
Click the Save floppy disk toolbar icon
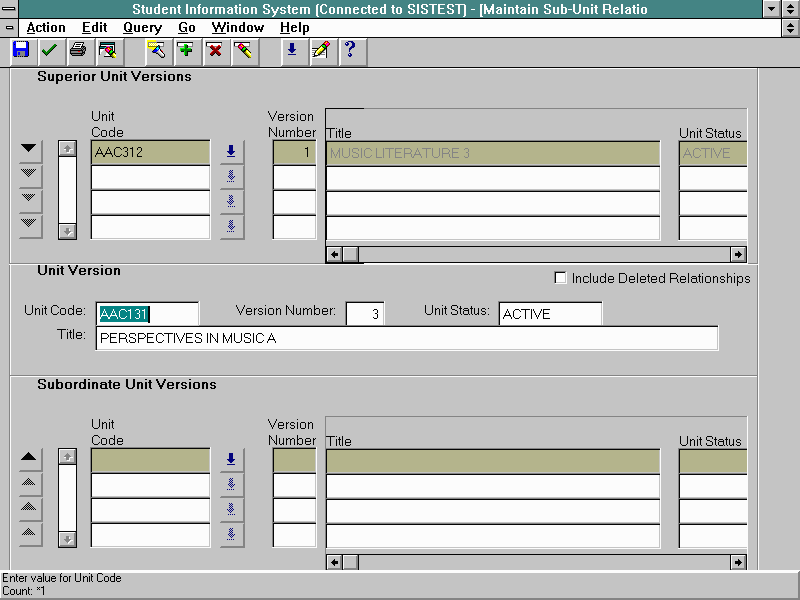(x=21, y=50)
